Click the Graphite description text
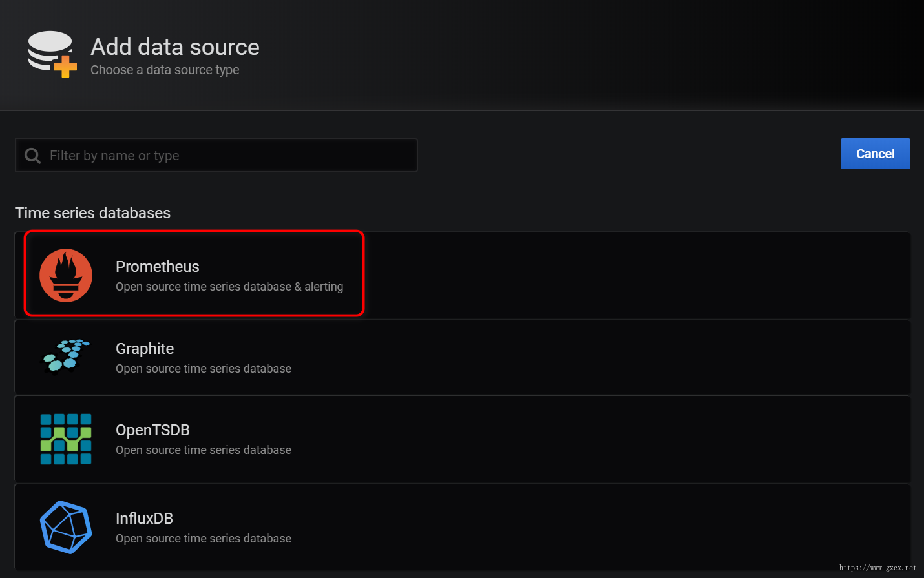The height and width of the screenshot is (578, 924). [204, 369]
